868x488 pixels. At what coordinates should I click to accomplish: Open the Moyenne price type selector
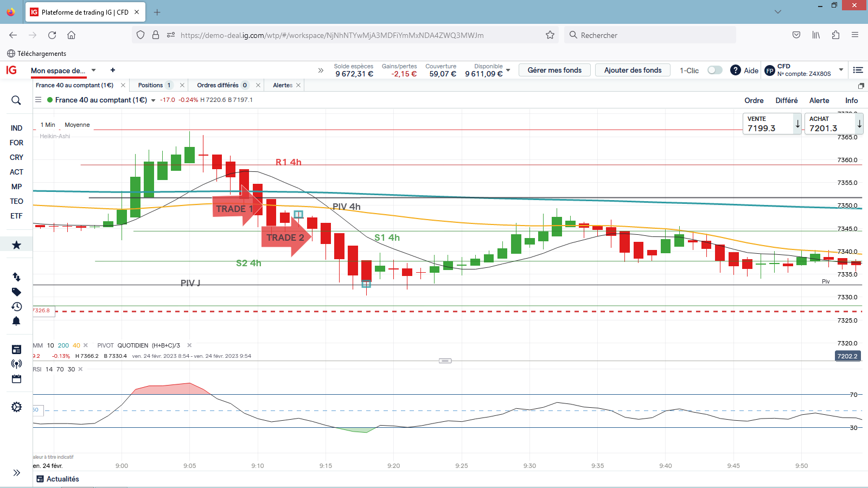(x=77, y=125)
